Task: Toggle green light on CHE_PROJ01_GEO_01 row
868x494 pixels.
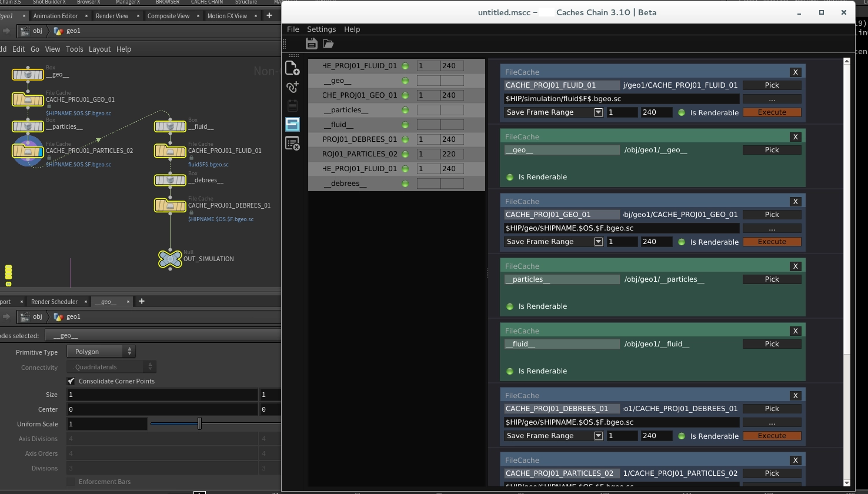Action: click(x=405, y=95)
